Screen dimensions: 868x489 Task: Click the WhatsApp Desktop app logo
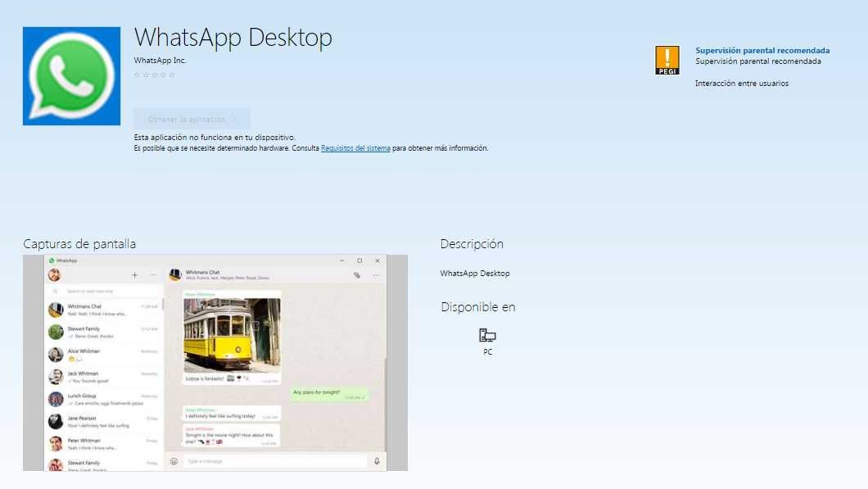(x=71, y=76)
